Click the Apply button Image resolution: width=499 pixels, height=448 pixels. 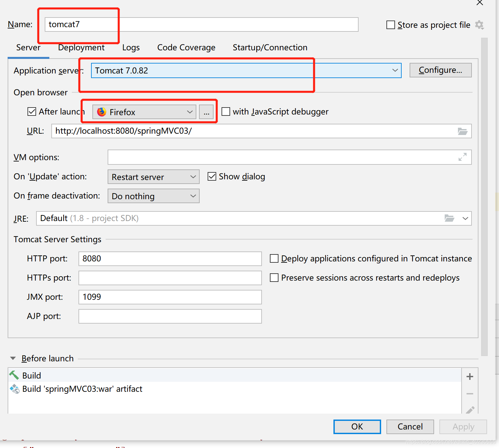click(x=463, y=426)
